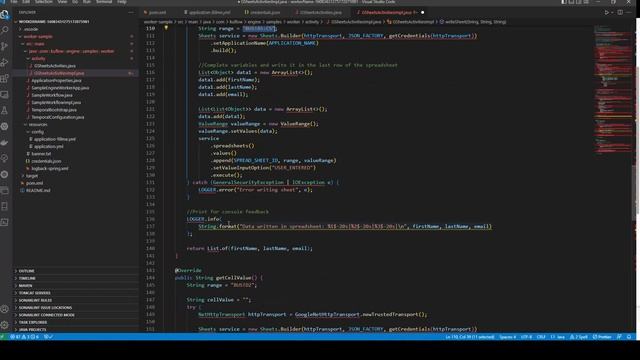Expand the TASK EXPLORER section
This screenshot has width=640, height=360.
point(76,322)
